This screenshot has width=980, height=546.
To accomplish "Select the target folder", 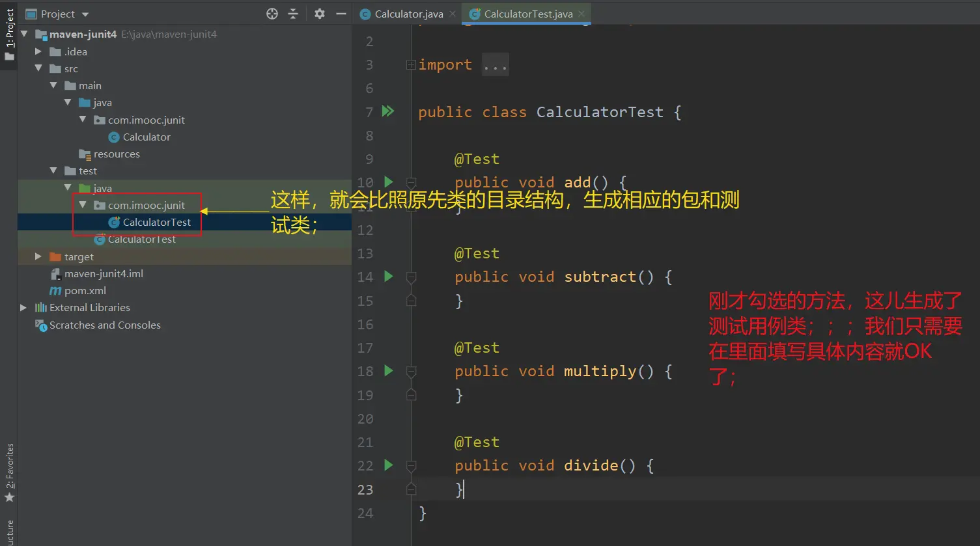I will (x=79, y=256).
